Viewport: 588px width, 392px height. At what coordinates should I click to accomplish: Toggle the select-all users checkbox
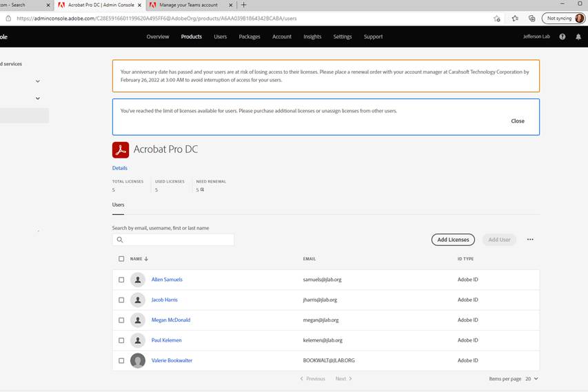121,259
